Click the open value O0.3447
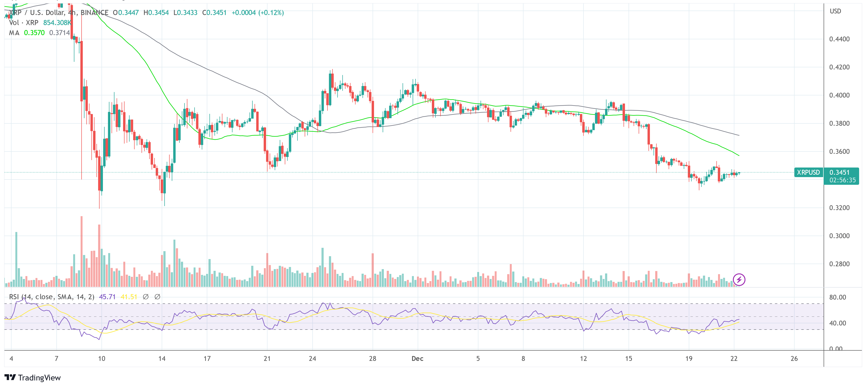Viewport: 868px width, 388px height. (x=126, y=13)
